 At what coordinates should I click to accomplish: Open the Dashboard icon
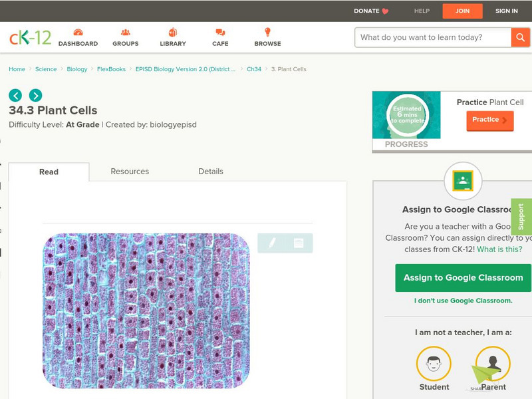click(x=78, y=33)
